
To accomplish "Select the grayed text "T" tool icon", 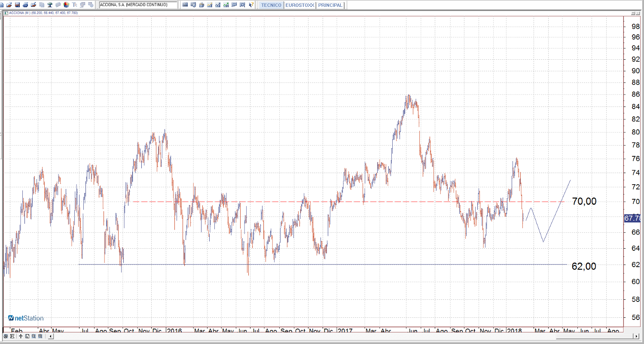I will click(x=74, y=5).
